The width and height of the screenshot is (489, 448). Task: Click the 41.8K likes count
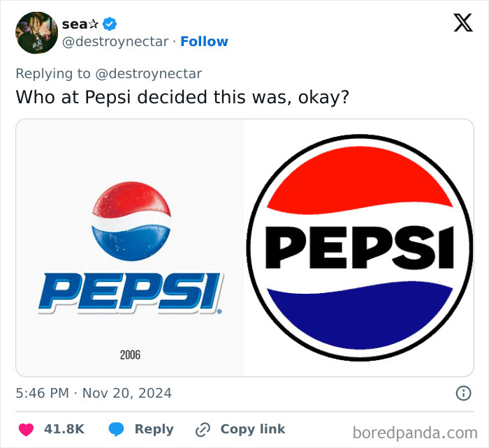click(x=64, y=429)
